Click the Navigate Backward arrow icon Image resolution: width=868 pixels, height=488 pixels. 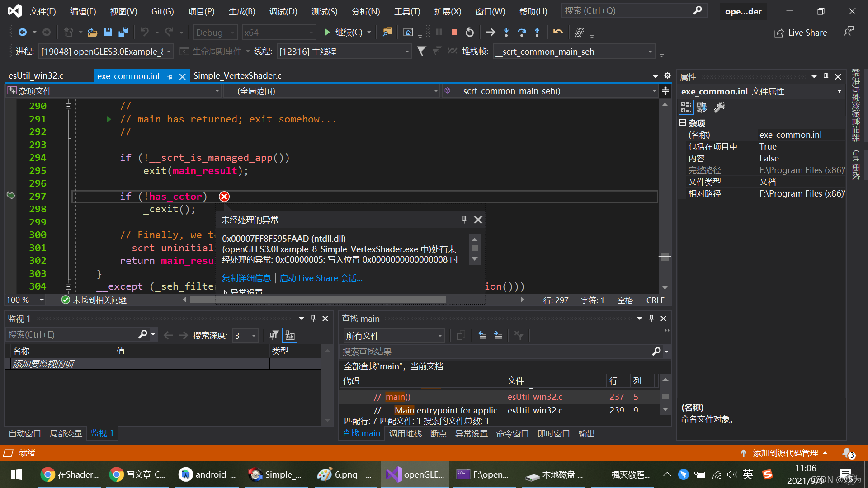[x=22, y=32]
